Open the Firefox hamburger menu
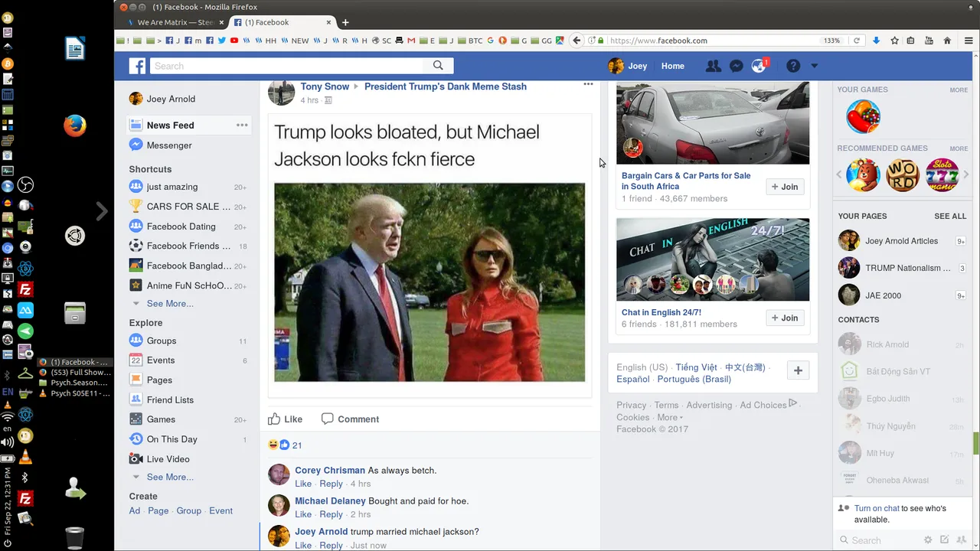Image resolution: width=980 pixels, height=551 pixels. click(969, 41)
